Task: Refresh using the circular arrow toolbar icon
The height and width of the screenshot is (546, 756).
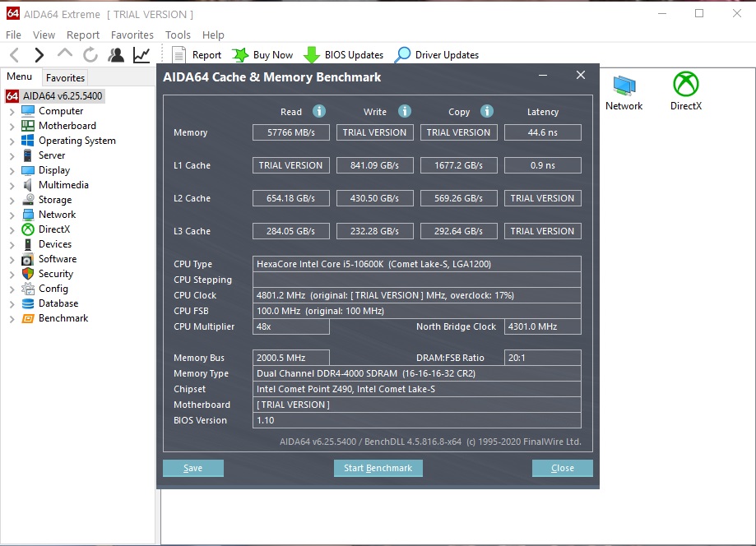Action: pyautogui.click(x=90, y=55)
